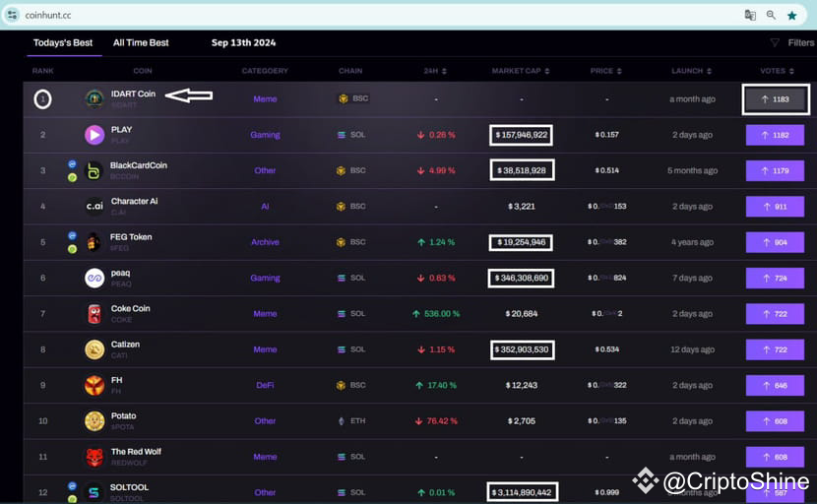This screenshot has height=504, width=817.
Task: Click the Catizen coin logo icon
Action: click(94, 349)
